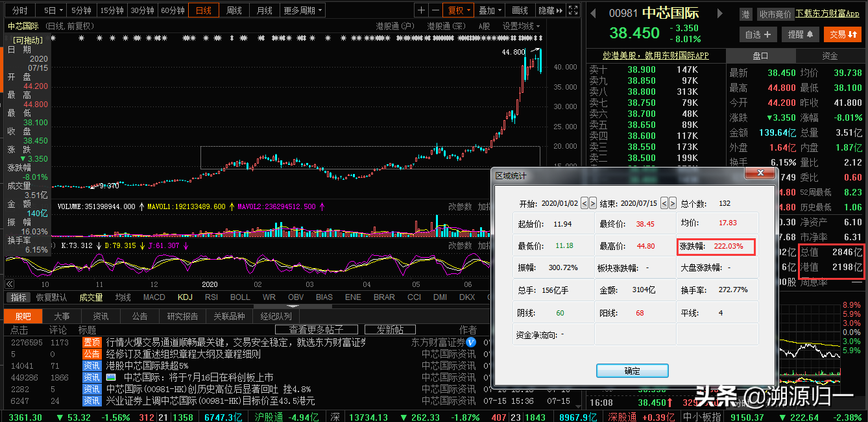Click the 提醒 bell alert button

(801, 34)
